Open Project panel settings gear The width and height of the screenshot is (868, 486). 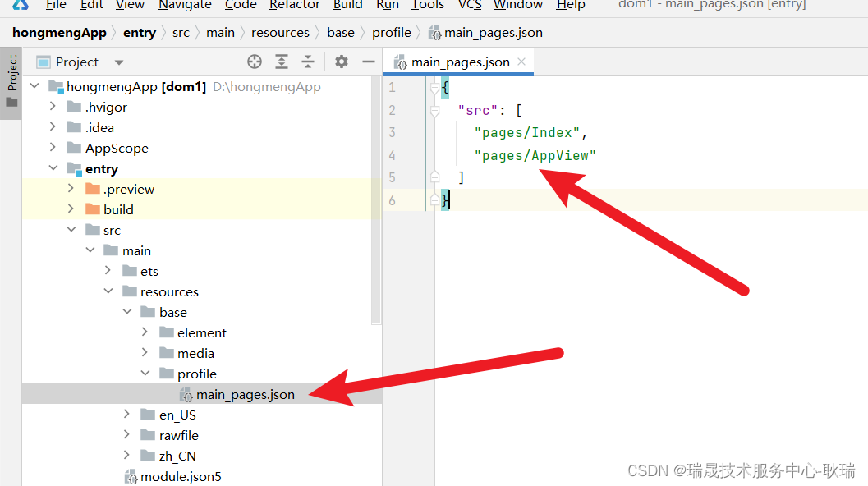342,62
